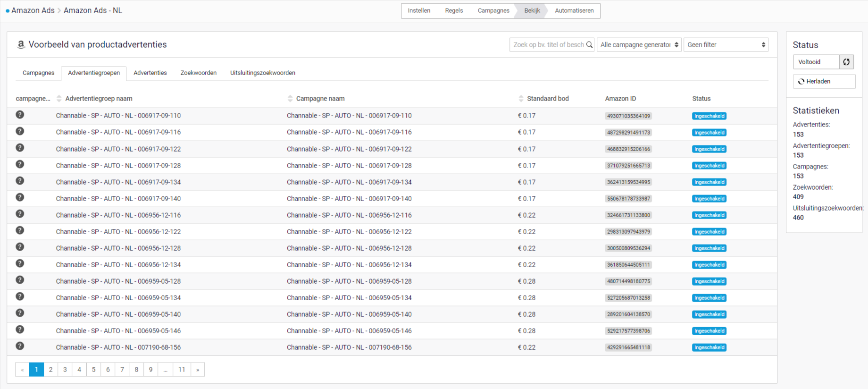Go to page 9
This screenshot has height=389, width=868.
click(150, 370)
